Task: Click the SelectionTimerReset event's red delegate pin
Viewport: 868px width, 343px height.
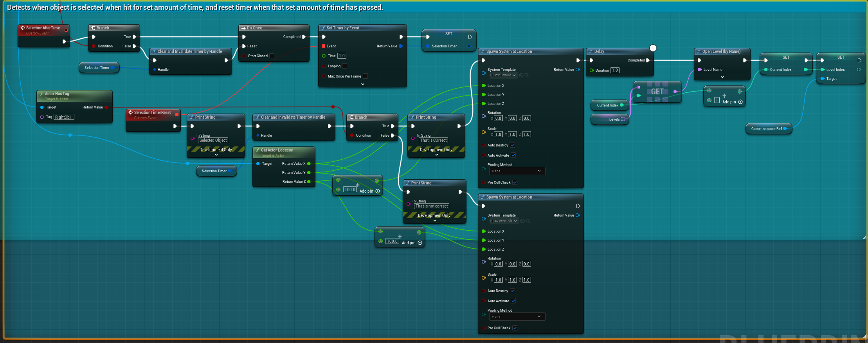Action: 177,115
